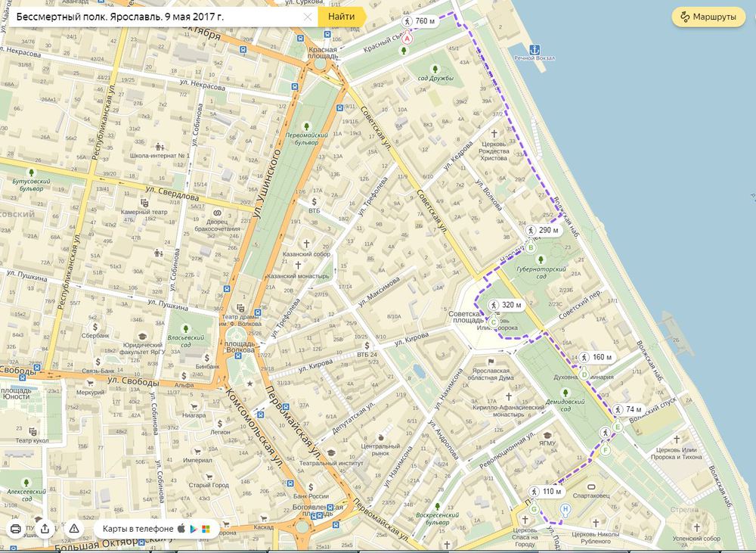The height and width of the screenshot is (553, 756).
Task: Click the Бинбанк dollar icon
Action: click(207, 358)
